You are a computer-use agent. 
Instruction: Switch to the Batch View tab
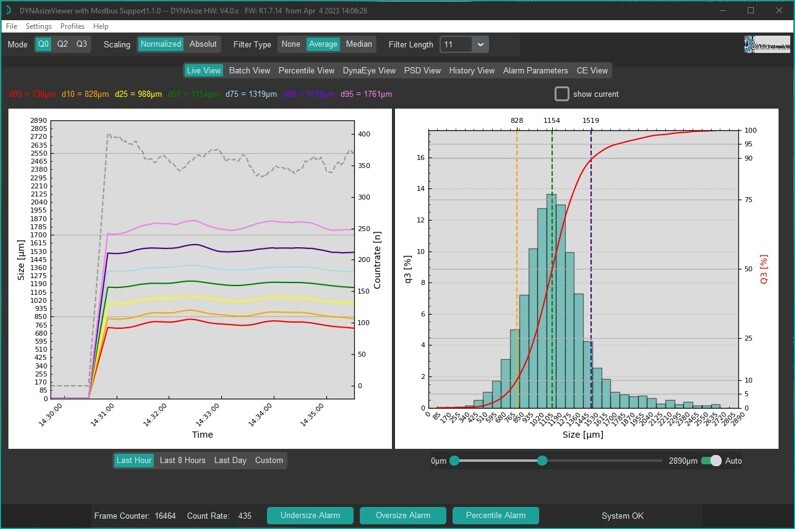click(x=249, y=70)
